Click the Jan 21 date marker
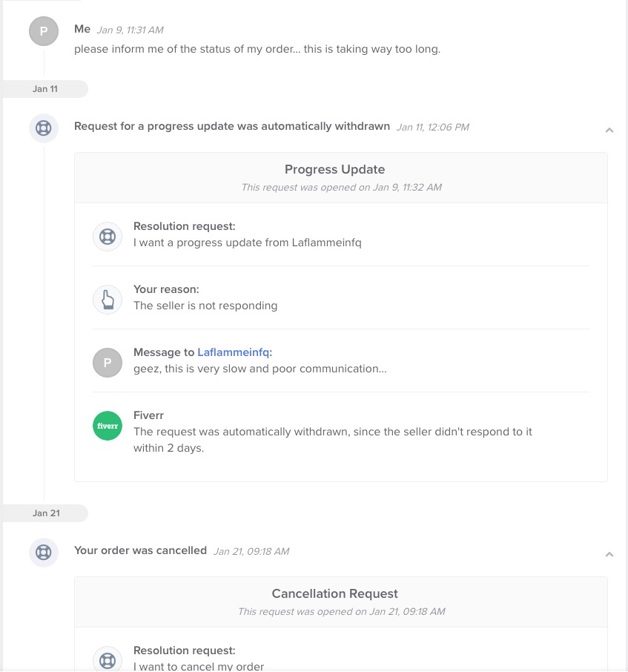Viewport: 628px width, 672px height. [45, 513]
